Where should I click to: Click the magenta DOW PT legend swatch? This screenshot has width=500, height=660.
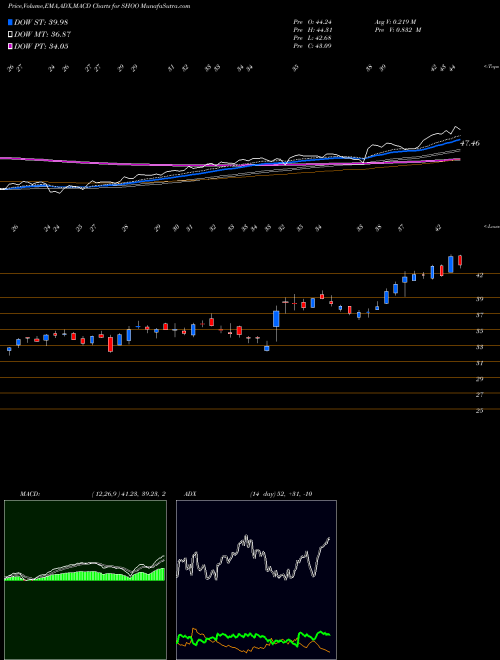10,46
